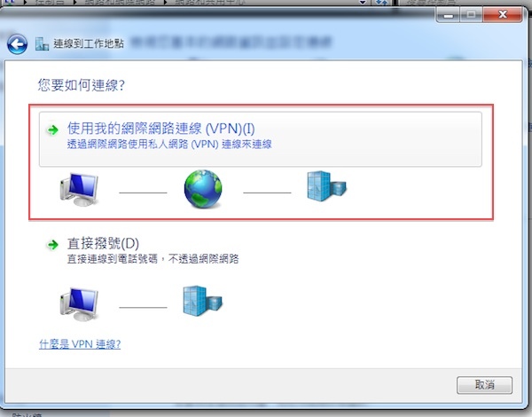The image size is (532, 417).
Task: Click the office building icon in VPN diagram
Action: point(326,186)
